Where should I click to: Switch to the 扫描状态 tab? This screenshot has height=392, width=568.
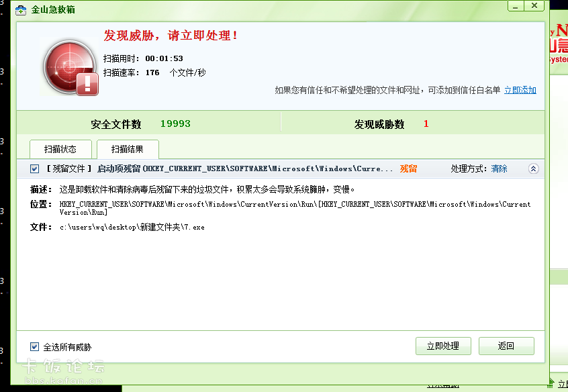(60, 149)
